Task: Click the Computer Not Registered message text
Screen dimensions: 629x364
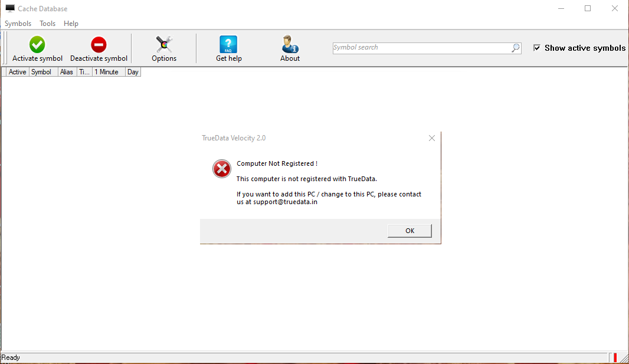Action: 277,163
